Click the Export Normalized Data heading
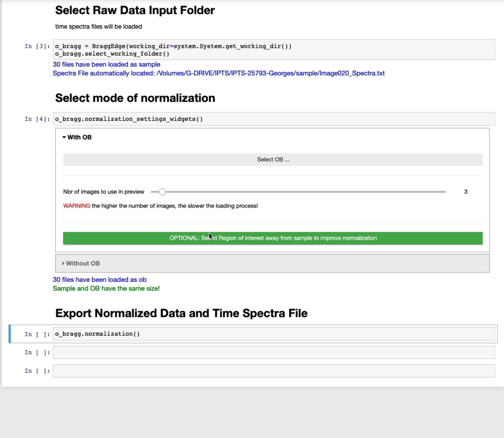 click(181, 313)
